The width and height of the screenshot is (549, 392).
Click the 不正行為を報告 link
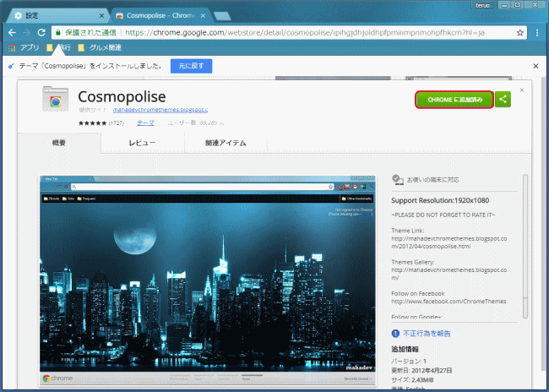pos(427,334)
